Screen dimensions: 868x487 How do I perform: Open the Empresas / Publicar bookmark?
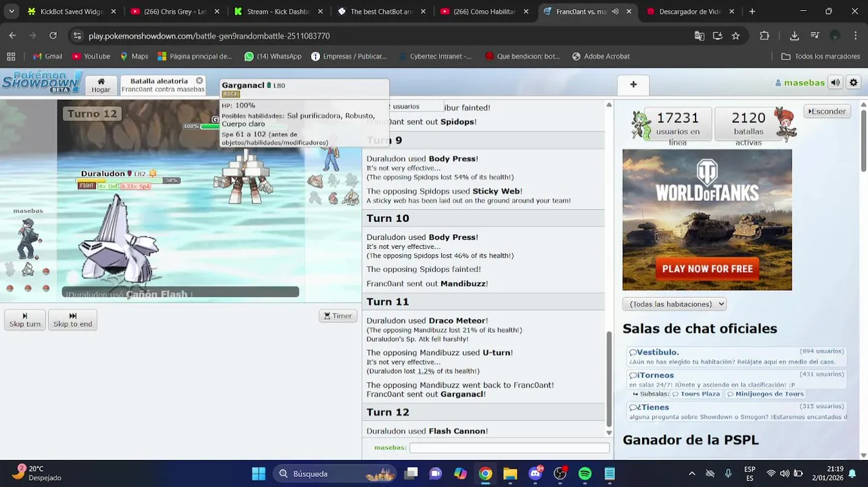click(x=349, y=56)
